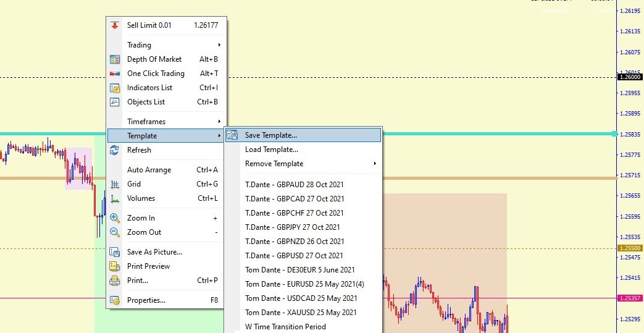Load T.Dante - GBPUSD 27 Oct 2021 template

coord(303,256)
